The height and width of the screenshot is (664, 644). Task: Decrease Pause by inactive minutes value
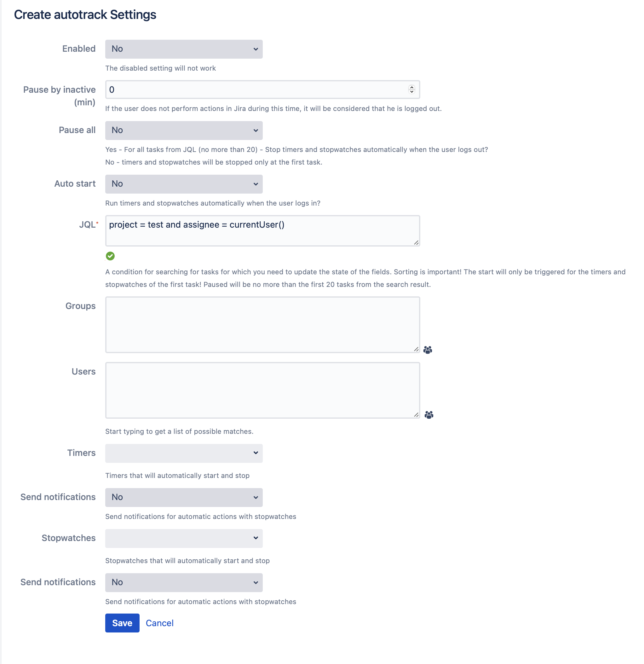[412, 91]
